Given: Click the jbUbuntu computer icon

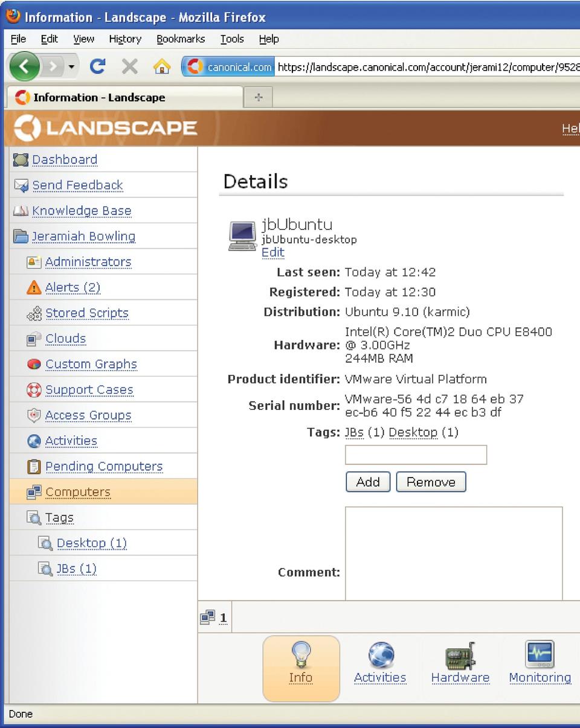Looking at the screenshot, I should (x=242, y=235).
